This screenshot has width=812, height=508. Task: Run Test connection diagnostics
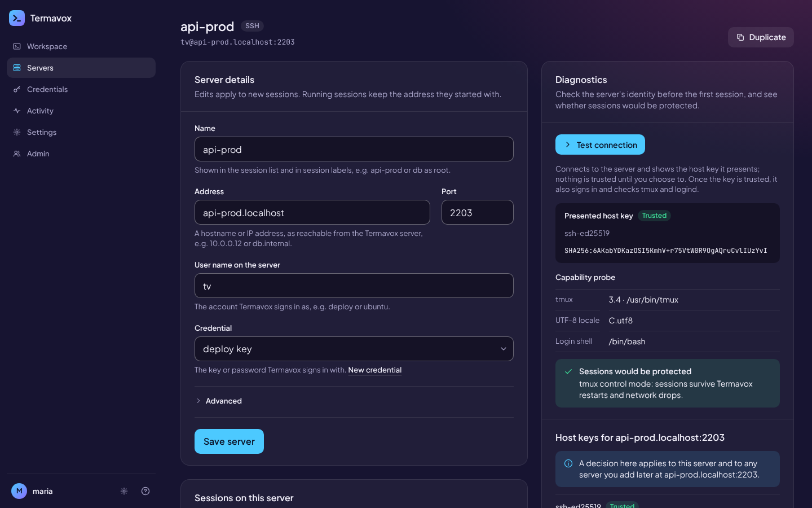(600, 144)
